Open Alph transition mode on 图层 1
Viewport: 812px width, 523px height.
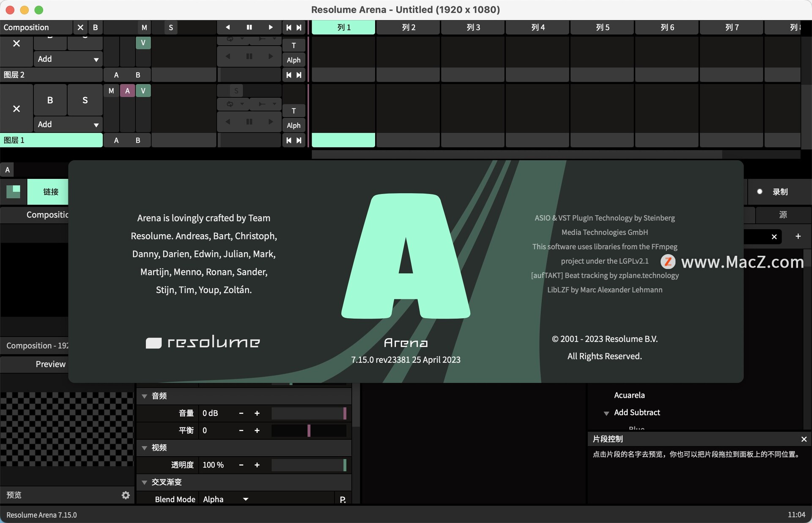pyautogui.click(x=294, y=126)
